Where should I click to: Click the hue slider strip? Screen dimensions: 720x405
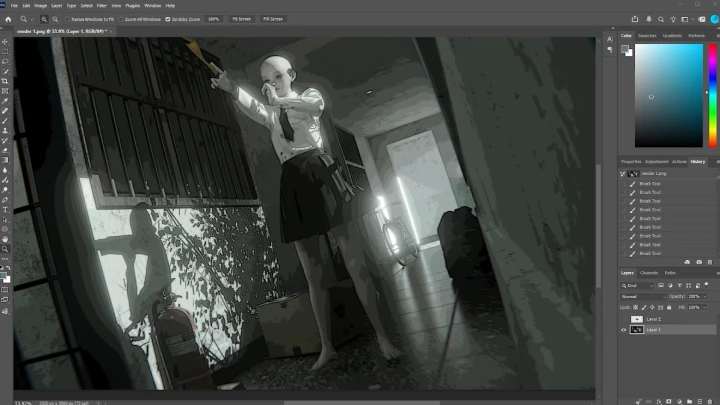click(x=712, y=96)
